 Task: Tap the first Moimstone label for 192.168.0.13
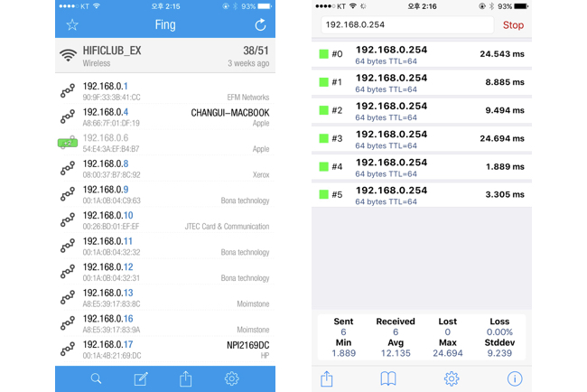coord(253,304)
